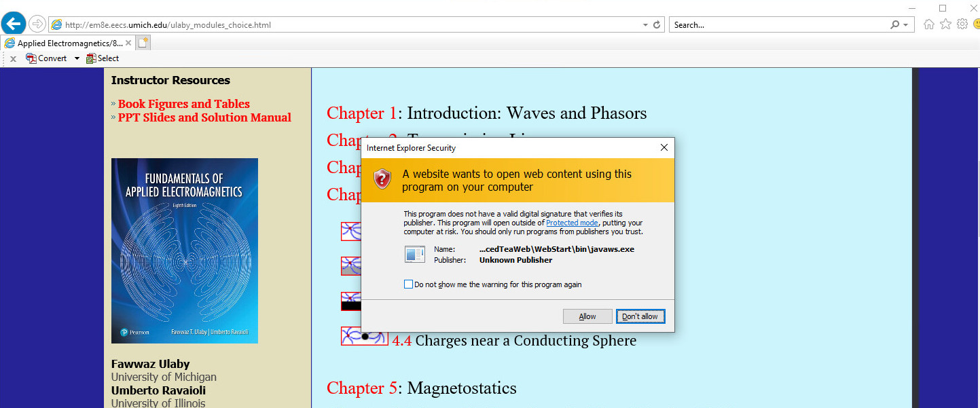Click the magnifier search icon
980x408 pixels.
(894, 25)
